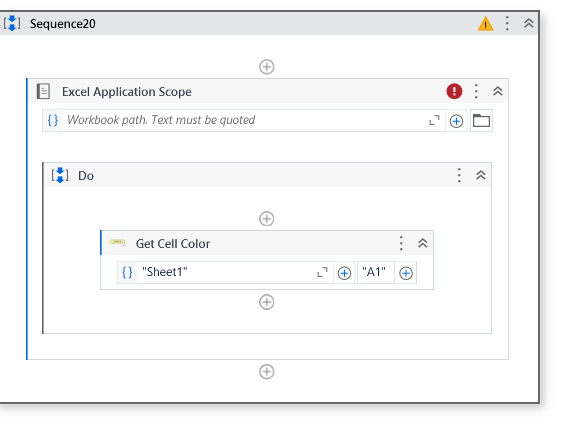
Task: Collapse the Do sequence
Action: pyautogui.click(x=480, y=175)
